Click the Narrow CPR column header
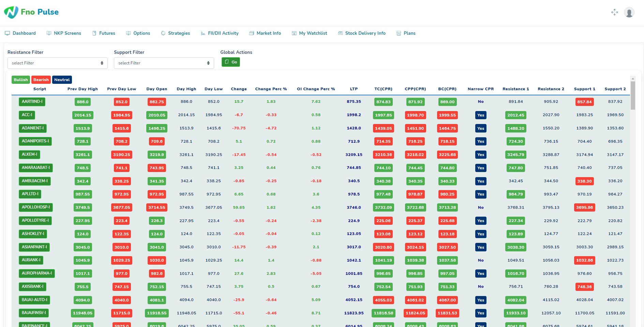The image size is (644, 327). [481, 89]
